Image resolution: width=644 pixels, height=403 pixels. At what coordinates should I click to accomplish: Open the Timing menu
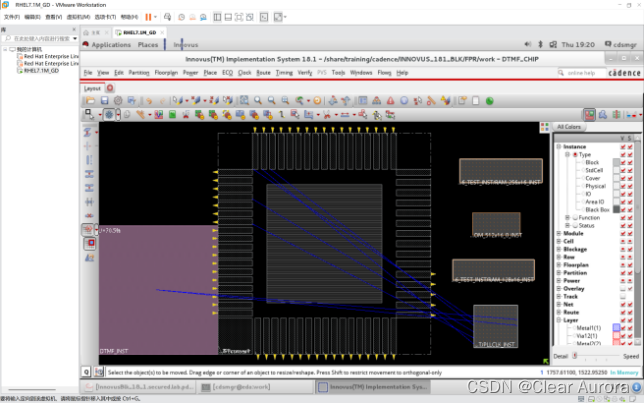pos(284,73)
